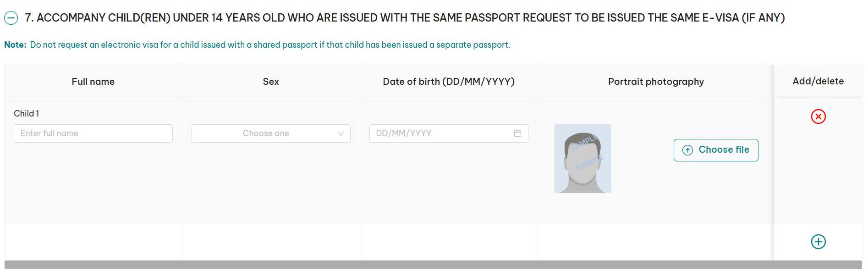Screen dimensions: 868x277
Task: Add another child with the plus icon
Action: point(818,242)
